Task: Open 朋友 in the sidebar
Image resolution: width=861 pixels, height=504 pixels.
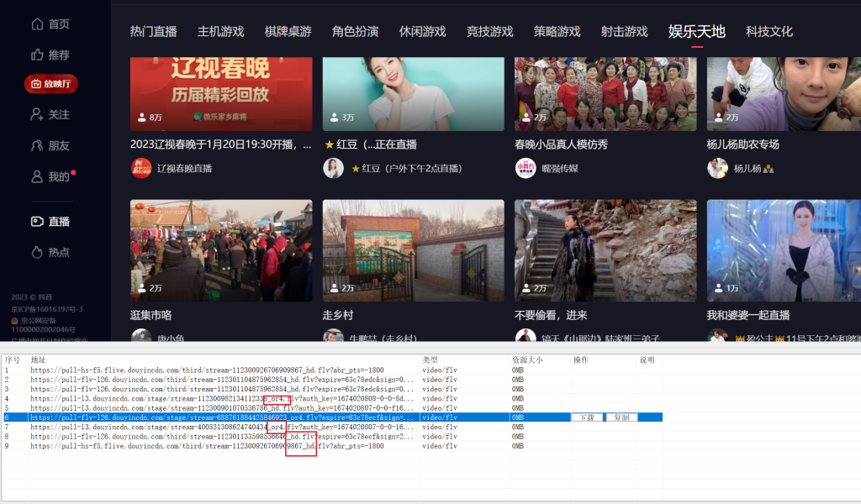Action: point(50,145)
